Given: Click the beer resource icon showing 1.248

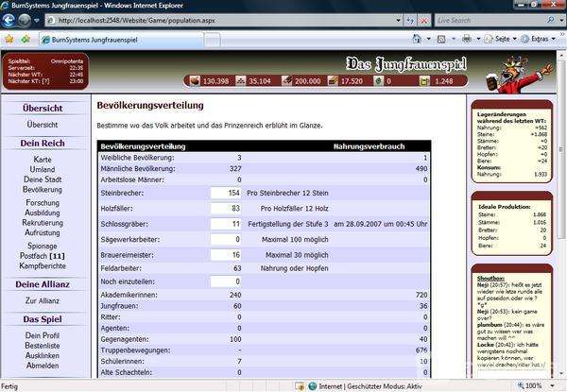Looking at the screenshot, I should point(421,81).
